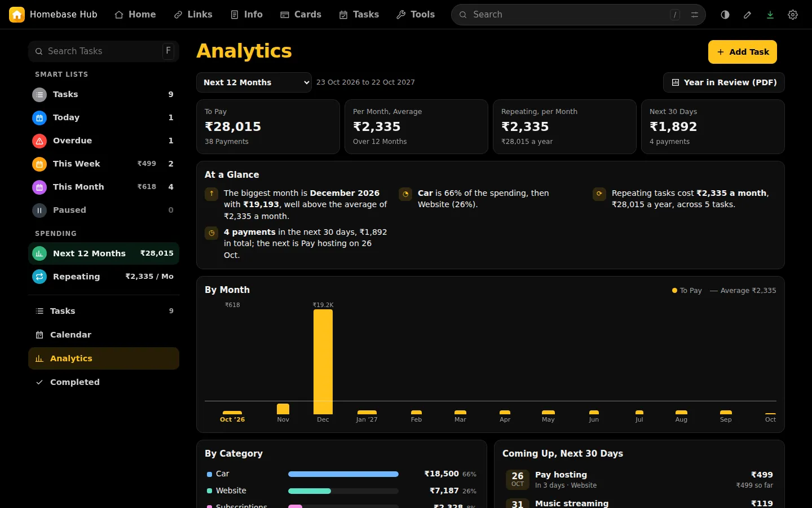
Task: Click the Add Task button
Action: click(743, 52)
